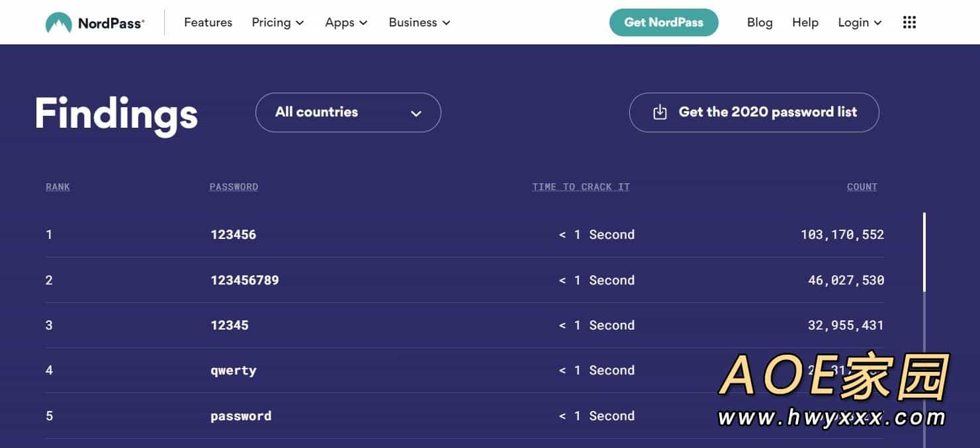Select the qwerty password entry
980x448 pixels.
coord(233,371)
